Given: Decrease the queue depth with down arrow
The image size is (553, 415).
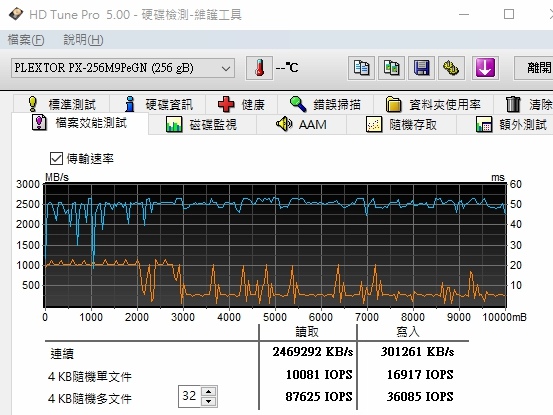Looking at the screenshot, I should [209, 401].
